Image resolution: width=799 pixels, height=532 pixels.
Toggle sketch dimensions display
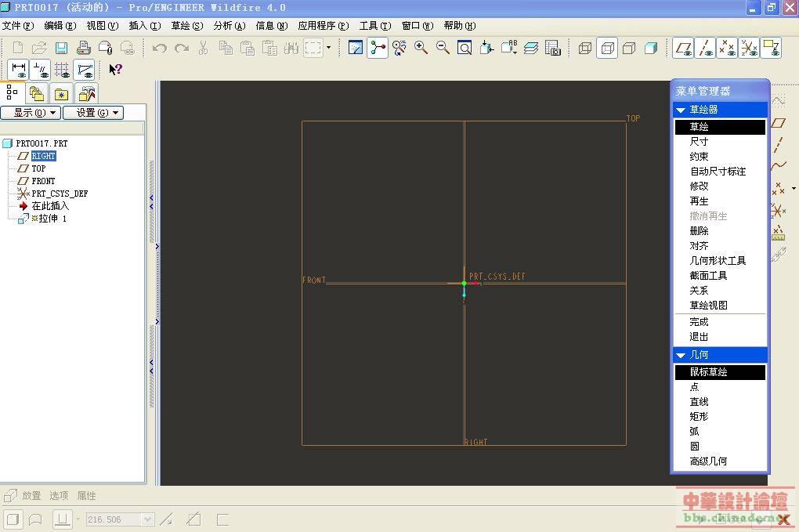(x=18, y=70)
